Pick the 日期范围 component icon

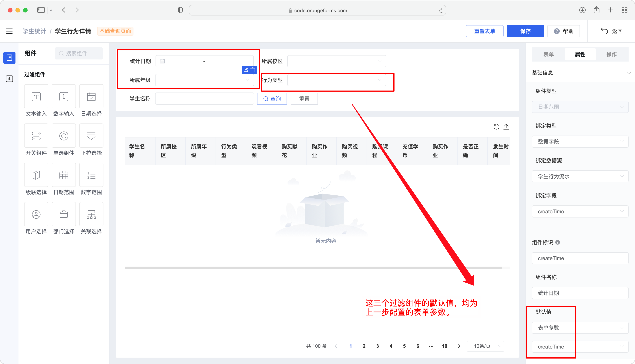pyautogui.click(x=64, y=175)
